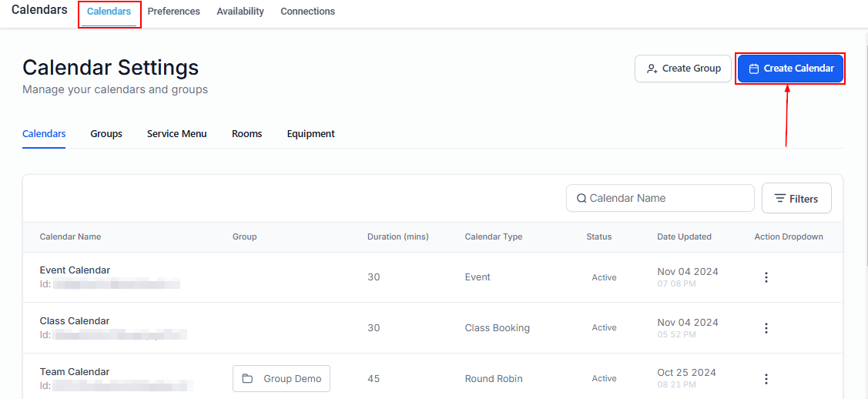Open the Rooms tab
Screen dimensions: 868x399
(247, 134)
